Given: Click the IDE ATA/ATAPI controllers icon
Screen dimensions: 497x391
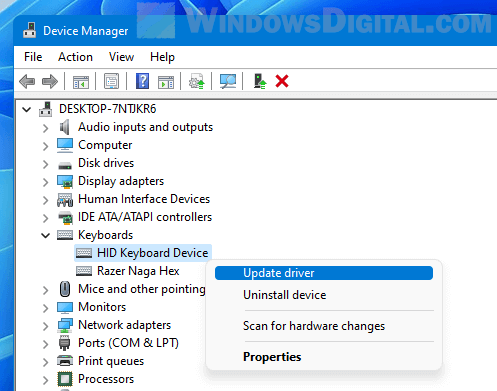Looking at the screenshot, I should click(65, 217).
